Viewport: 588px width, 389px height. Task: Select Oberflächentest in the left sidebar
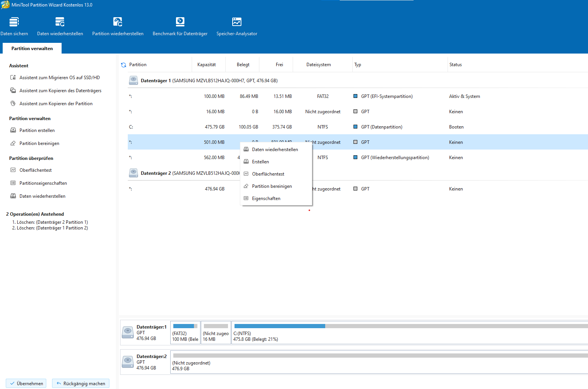click(x=36, y=170)
